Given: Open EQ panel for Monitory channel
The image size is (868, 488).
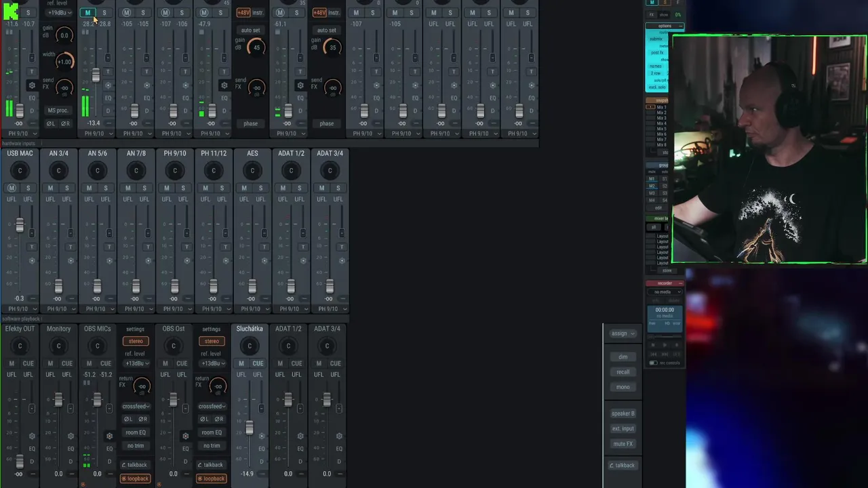Looking at the screenshot, I should pyautogui.click(x=71, y=449).
